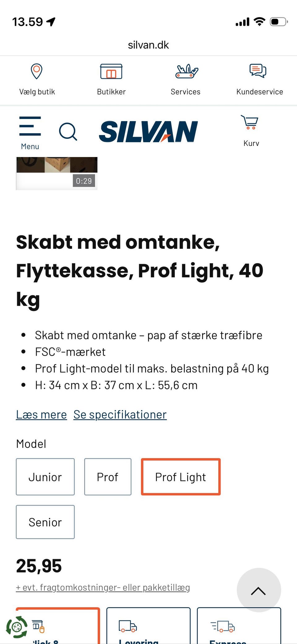The width and height of the screenshot is (297, 644).
Task: Expand the Læs mere link
Action: [41, 414]
